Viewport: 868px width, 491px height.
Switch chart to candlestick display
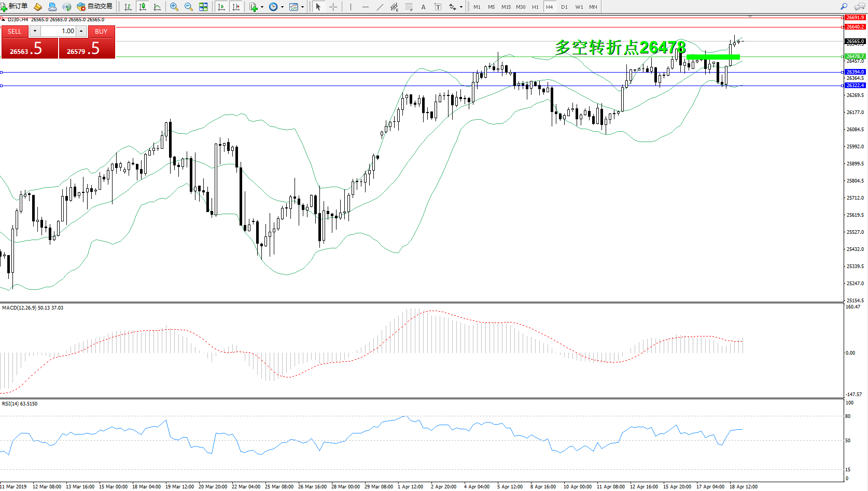click(x=143, y=7)
